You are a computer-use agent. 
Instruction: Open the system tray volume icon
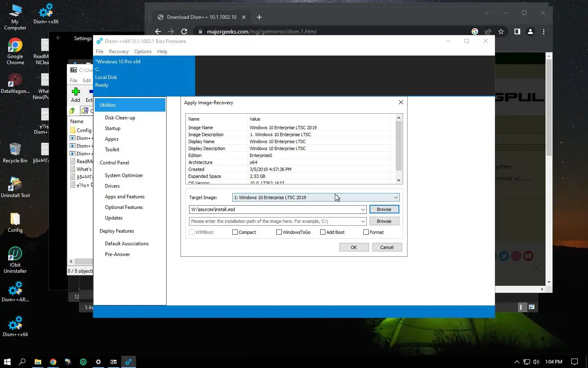(x=536, y=362)
